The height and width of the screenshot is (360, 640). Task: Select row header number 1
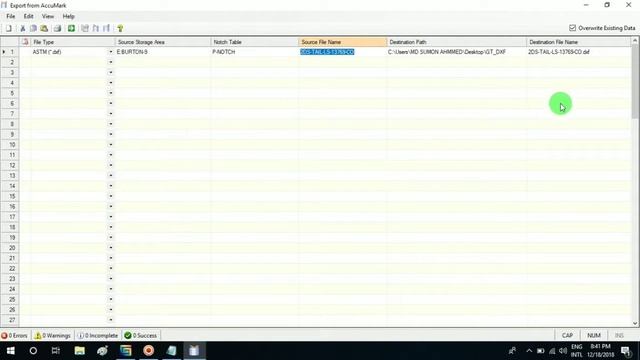[10, 52]
